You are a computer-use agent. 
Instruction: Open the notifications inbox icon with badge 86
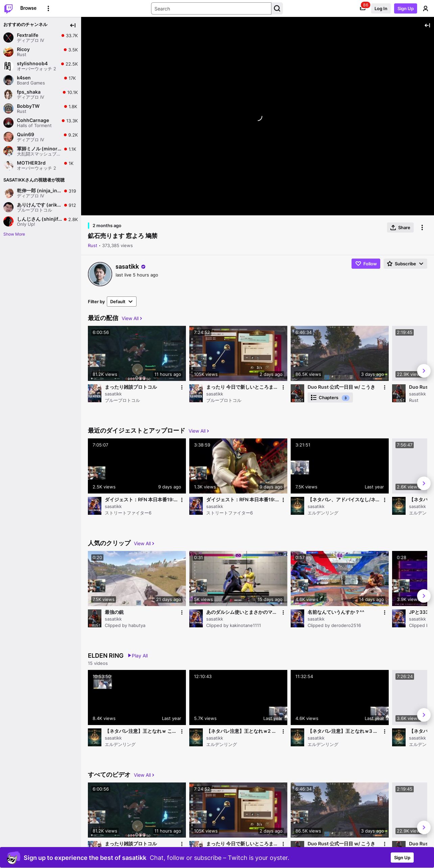(363, 8)
